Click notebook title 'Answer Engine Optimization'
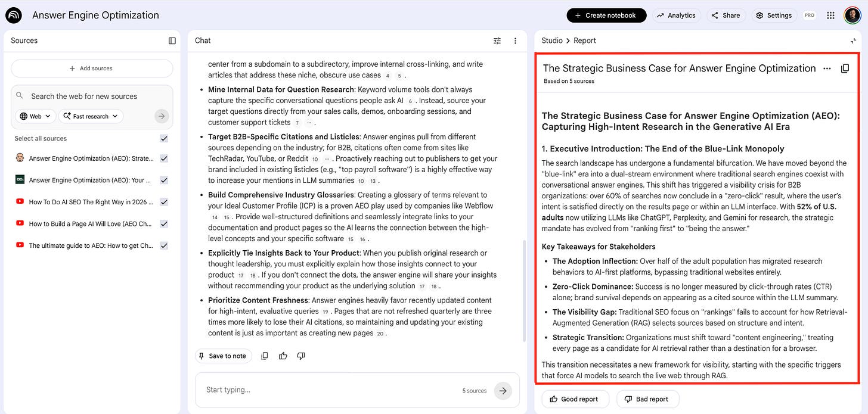Viewport: 868px width, 414px height. 95,15
